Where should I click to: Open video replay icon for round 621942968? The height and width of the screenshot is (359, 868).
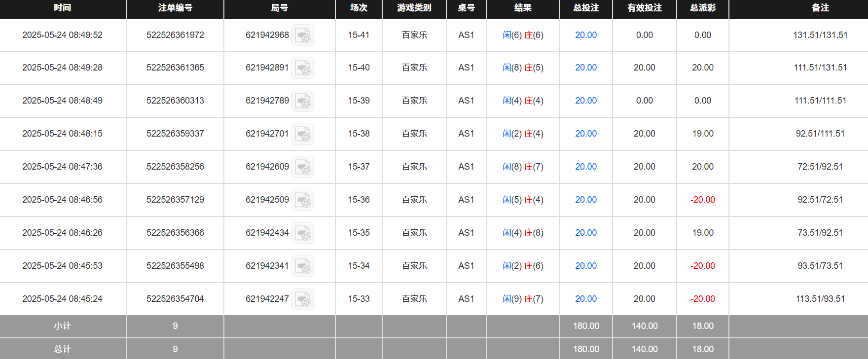click(302, 36)
